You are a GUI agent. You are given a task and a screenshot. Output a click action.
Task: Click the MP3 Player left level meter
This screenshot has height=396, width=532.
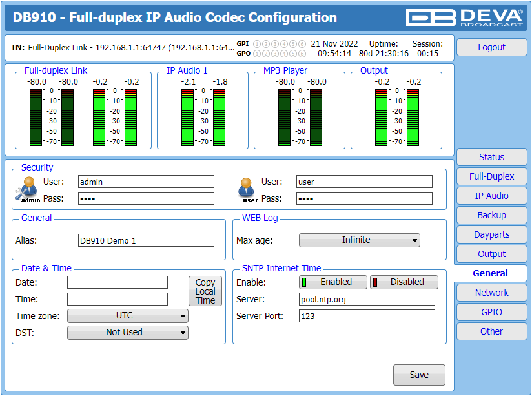pos(284,118)
